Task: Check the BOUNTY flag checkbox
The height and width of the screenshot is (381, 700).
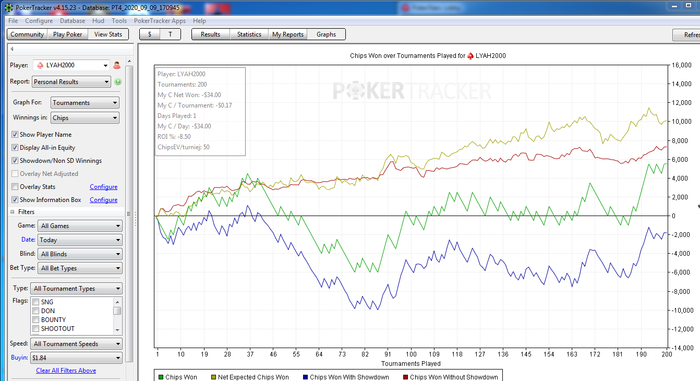Action: pos(36,320)
